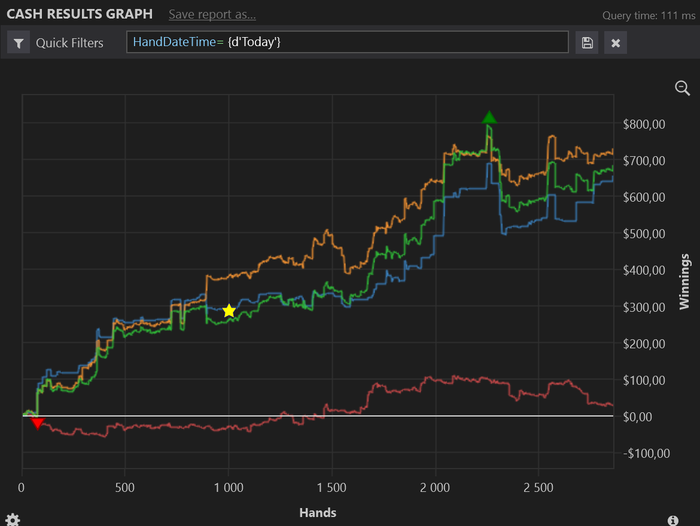Open graph settings gear icon

click(12, 520)
